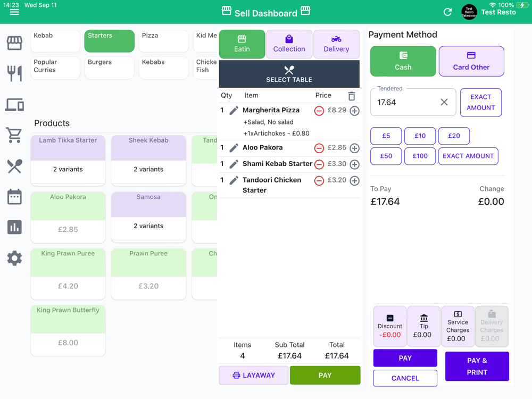Viewport: 532px width, 399px height.
Task: Add Samosa product
Action: pyautogui.click(x=148, y=217)
